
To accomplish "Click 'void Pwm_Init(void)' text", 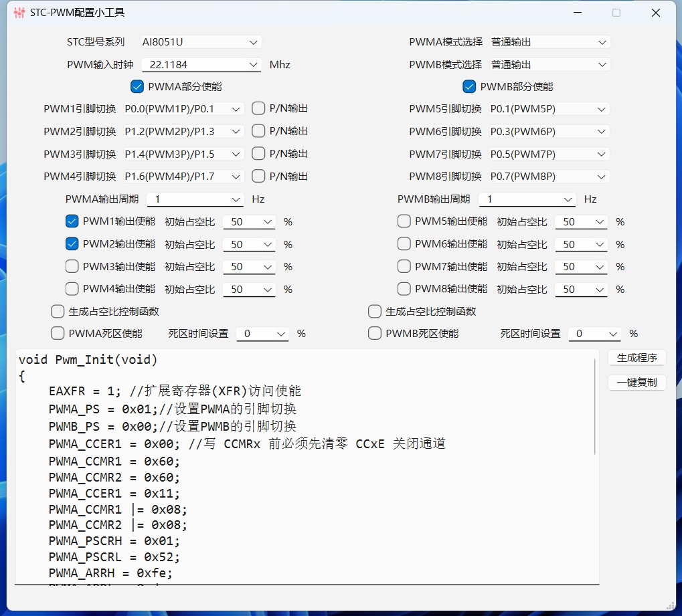I will point(88,360).
